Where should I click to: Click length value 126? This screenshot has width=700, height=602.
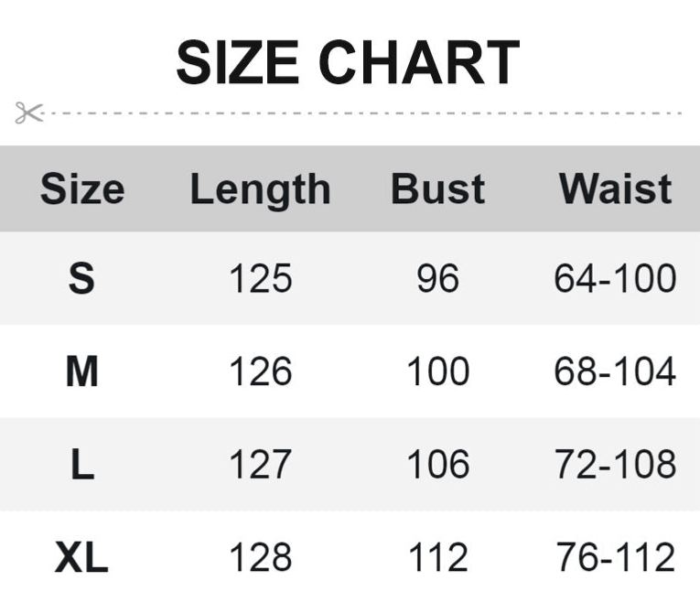pyautogui.click(x=260, y=371)
